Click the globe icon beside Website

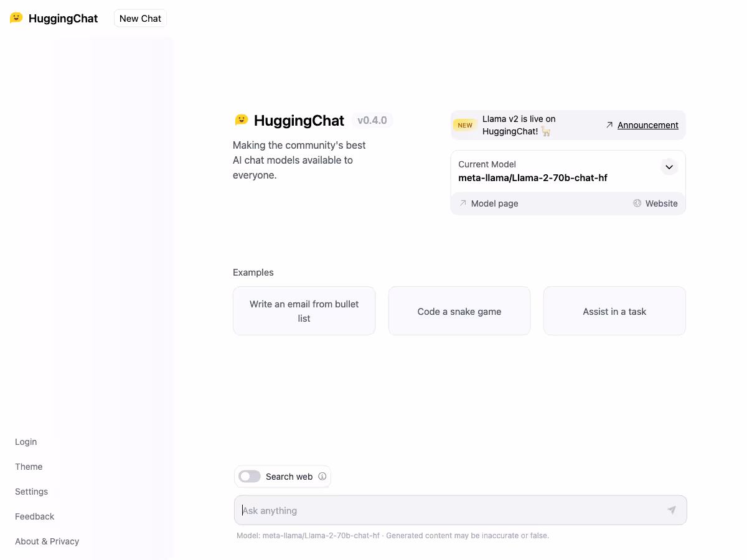[637, 203]
